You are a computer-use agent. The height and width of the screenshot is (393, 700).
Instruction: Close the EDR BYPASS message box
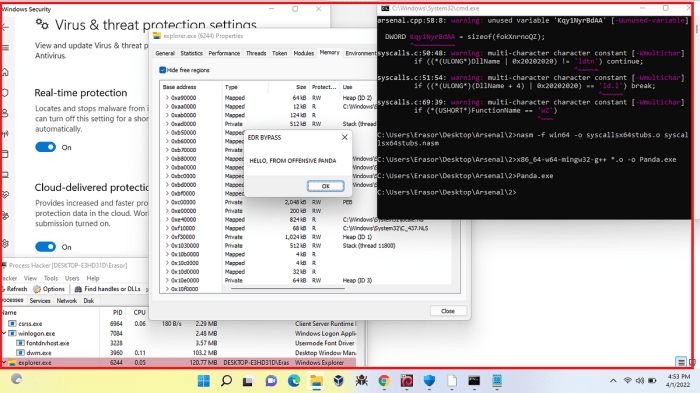tap(344, 137)
